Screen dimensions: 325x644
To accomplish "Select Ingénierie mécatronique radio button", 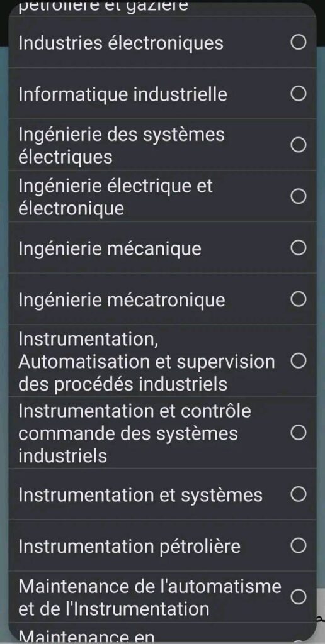I will pyautogui.click(x=299, y=299).
